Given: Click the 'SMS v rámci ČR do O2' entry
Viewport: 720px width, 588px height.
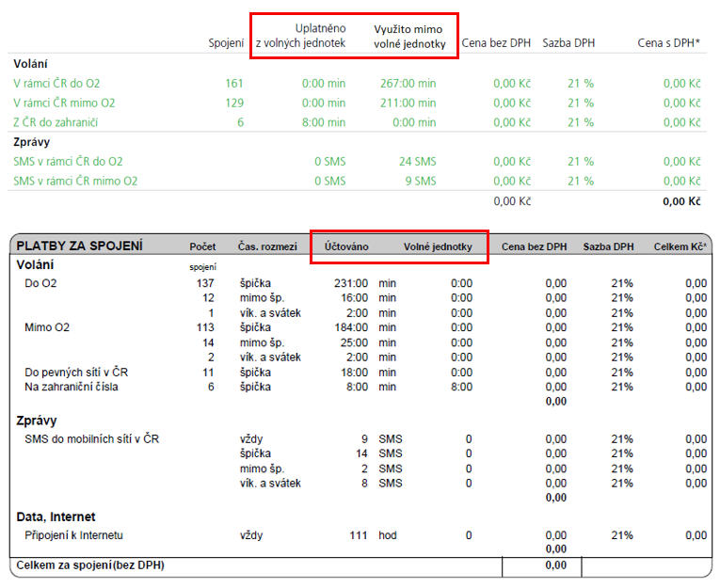Looking at the screenshot, I should 68,162.
